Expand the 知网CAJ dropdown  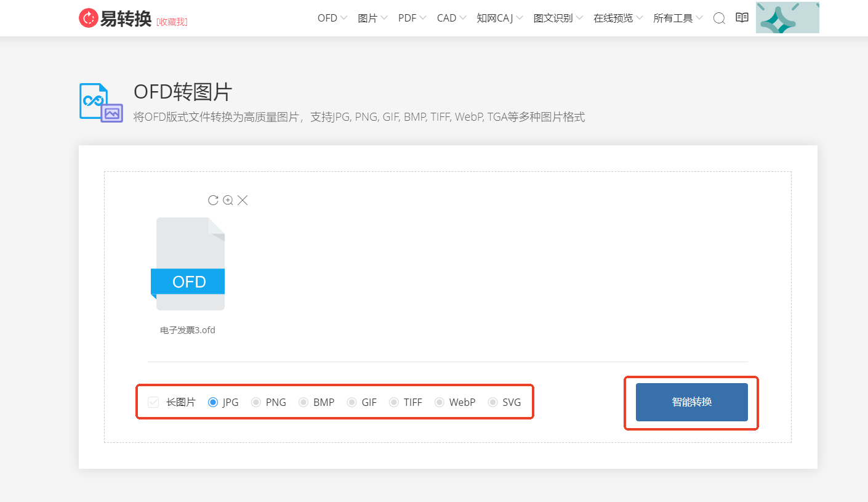pyautogui.click(x=496, y=18)
